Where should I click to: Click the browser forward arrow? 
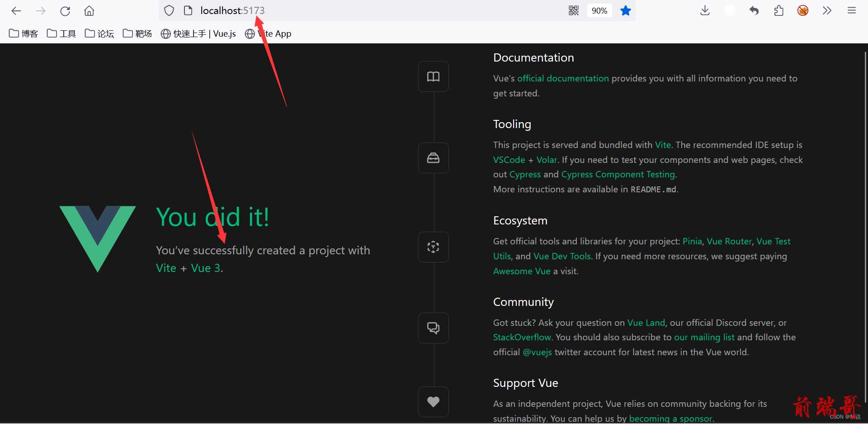tap(41, 11)
